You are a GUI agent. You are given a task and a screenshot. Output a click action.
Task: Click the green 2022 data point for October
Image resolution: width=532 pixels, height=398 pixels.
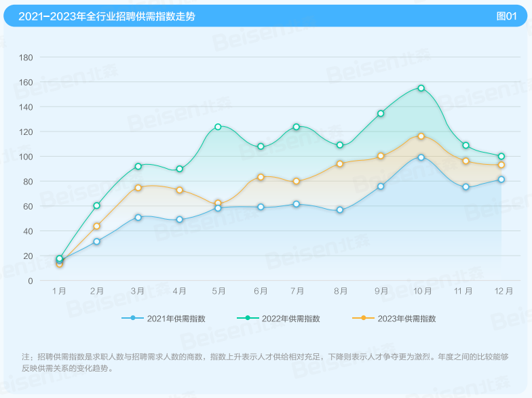point(421,88)
